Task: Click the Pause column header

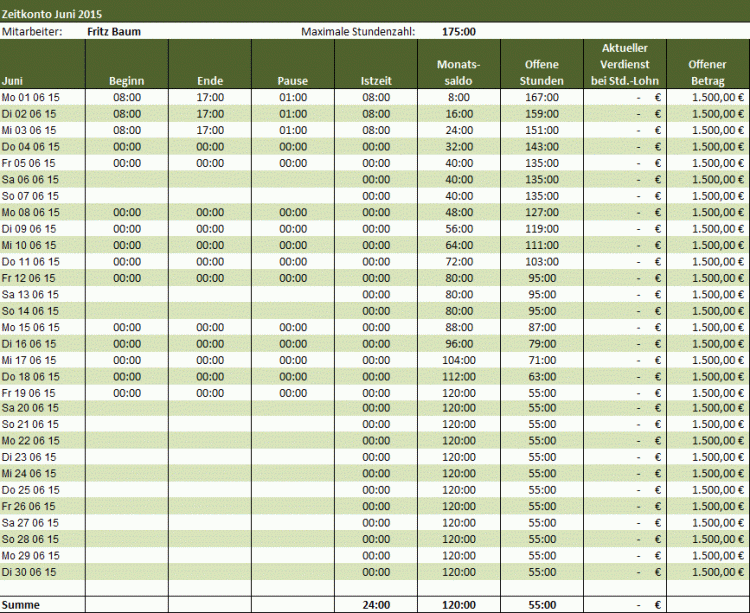Action: (293, 81)
